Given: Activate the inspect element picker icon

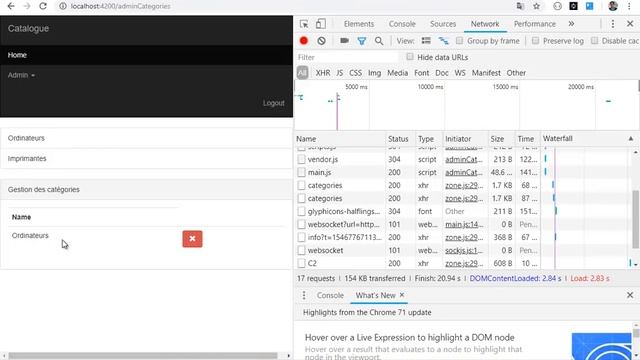Looking at the screenshot, I should pos(304,24).
